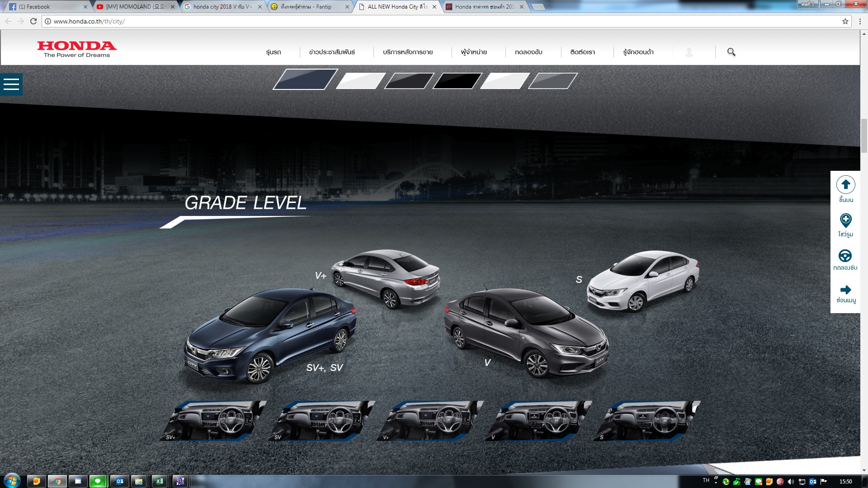Click the showroom location pin icon

[845, 221]
